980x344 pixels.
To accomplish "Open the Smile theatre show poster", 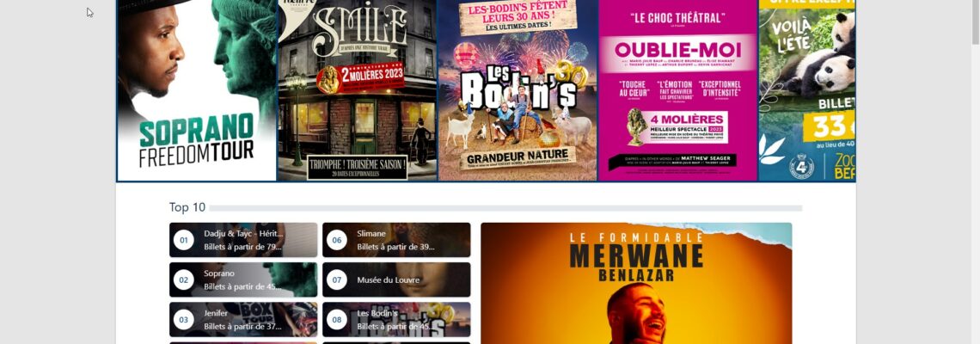I will click(357, 90).
